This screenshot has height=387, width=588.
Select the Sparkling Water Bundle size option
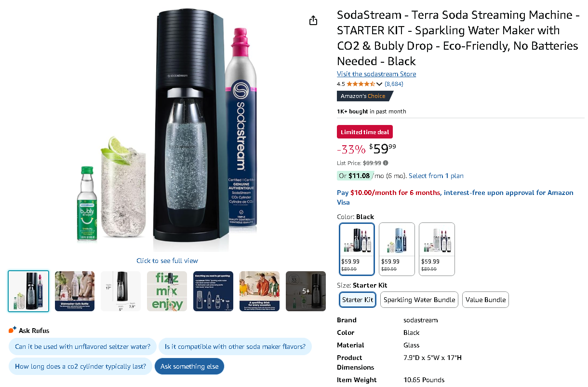point(419,300)
